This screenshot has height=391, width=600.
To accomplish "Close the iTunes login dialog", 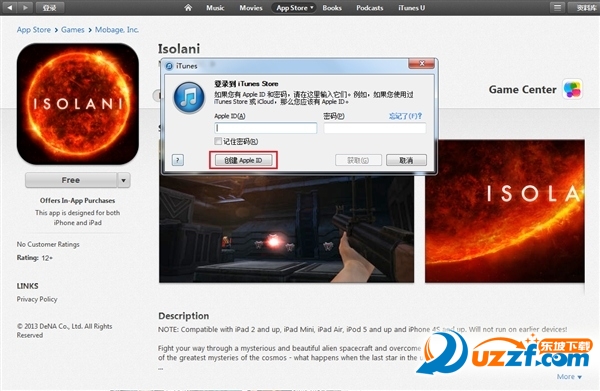I will [x=421, y=64].
